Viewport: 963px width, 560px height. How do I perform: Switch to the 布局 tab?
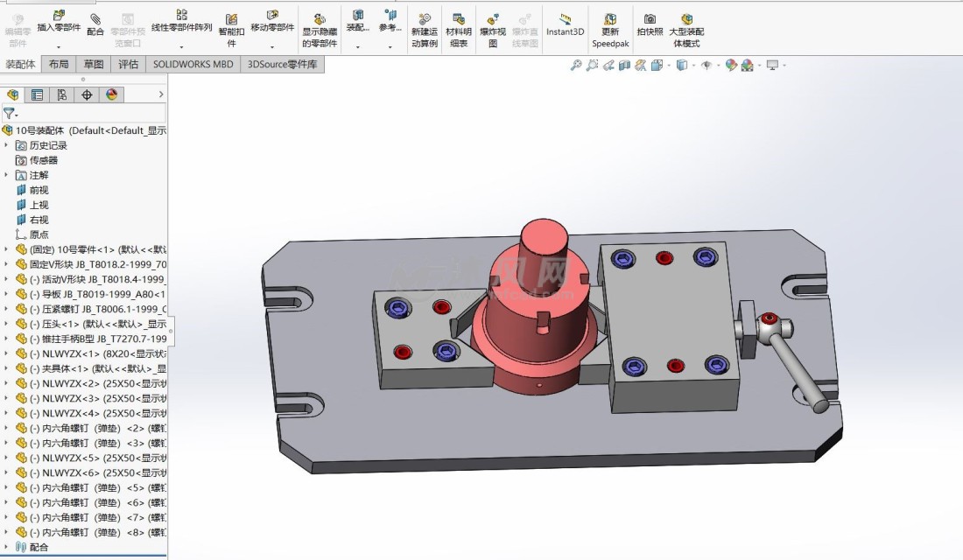[59, 64]
